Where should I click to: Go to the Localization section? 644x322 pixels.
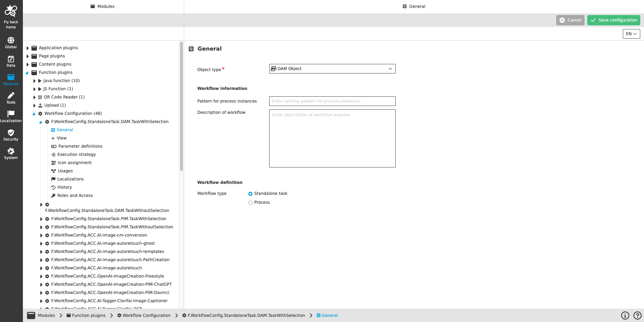pyautogui.click(x=11, y=116)
